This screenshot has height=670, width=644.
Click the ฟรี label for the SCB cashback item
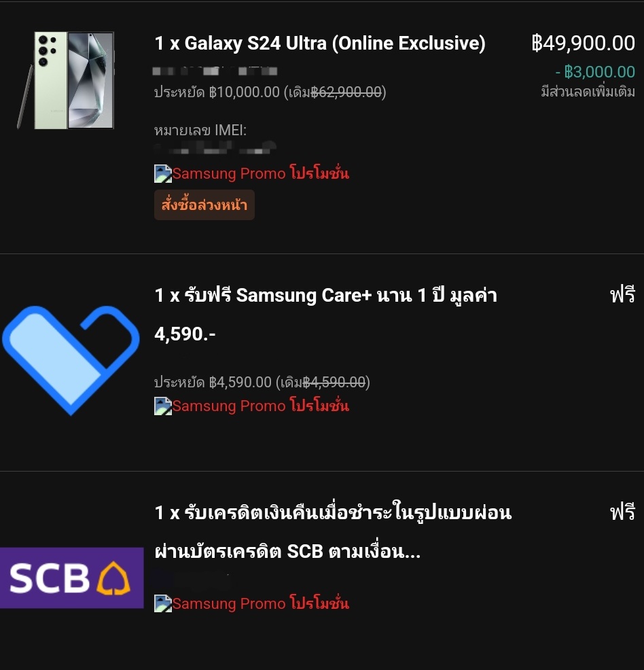pos(622,513)
